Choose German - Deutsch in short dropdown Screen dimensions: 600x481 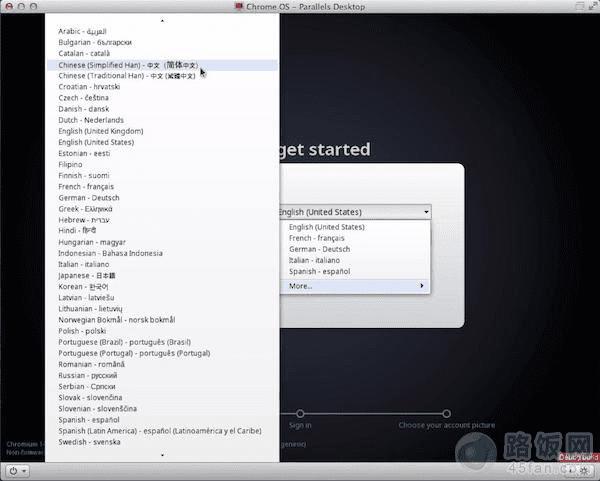click(x=355, y=249)
